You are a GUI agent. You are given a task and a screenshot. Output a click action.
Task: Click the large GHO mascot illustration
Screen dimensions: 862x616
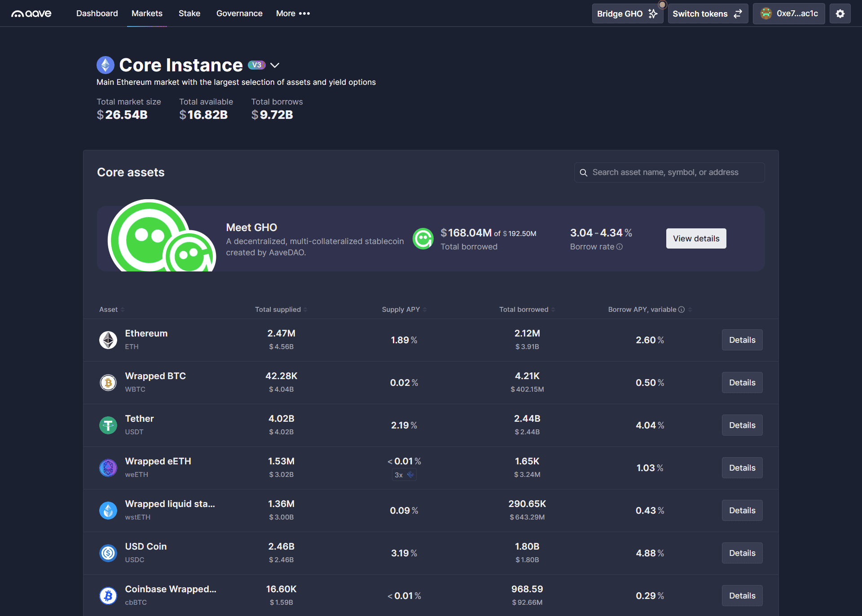tap(162, 236)
